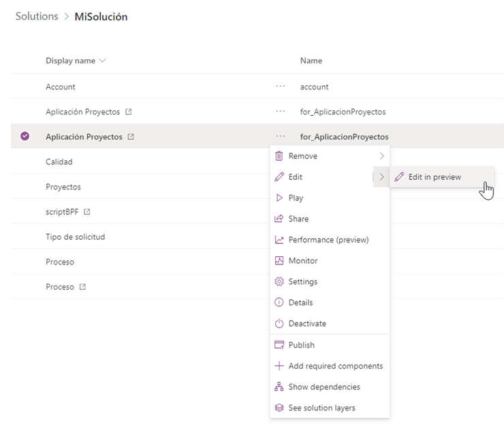Click Display name column header text
Viewport: 504px width, 428px height.
(70, 61)
